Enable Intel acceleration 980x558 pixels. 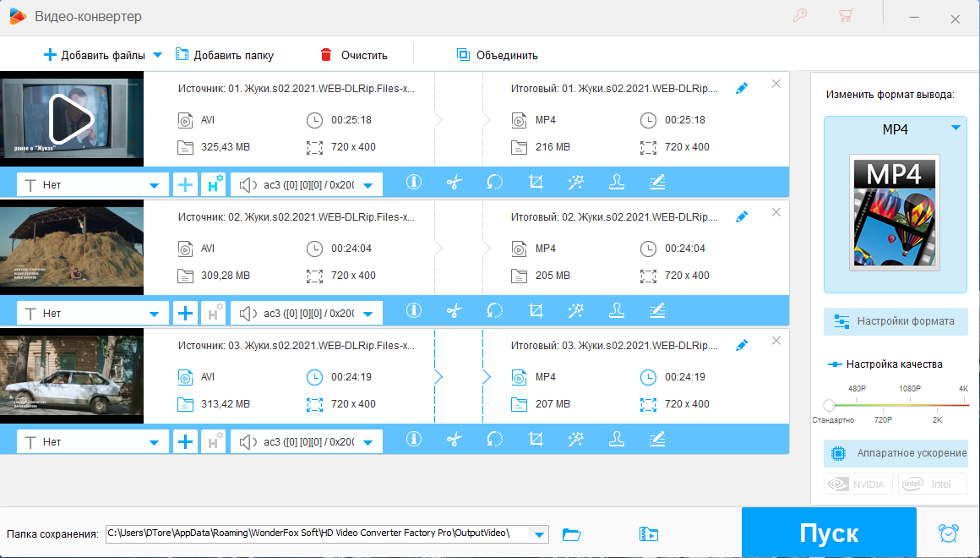[932, 484]
